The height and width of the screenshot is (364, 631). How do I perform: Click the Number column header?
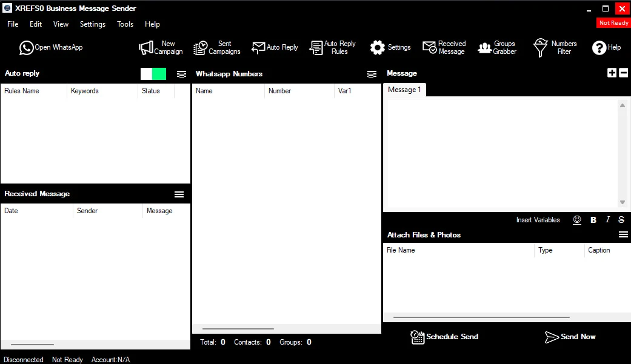[299, 91]
